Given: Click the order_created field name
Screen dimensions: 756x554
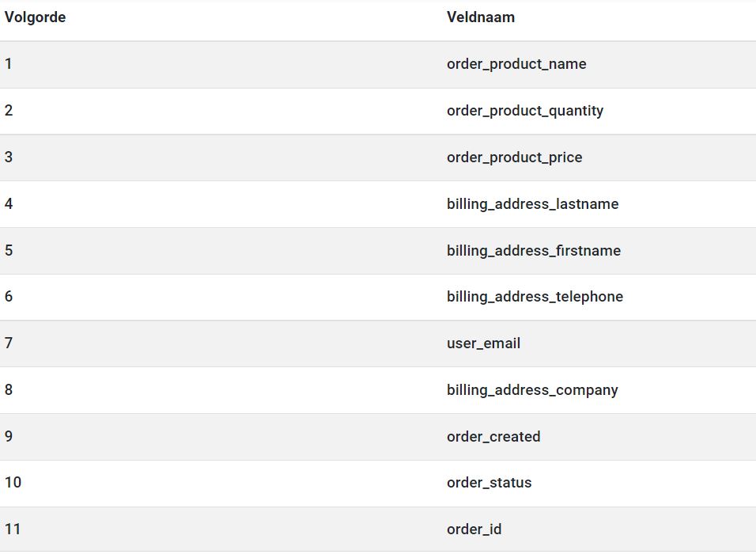Looking at the screenshot, I should click(493, 437).
